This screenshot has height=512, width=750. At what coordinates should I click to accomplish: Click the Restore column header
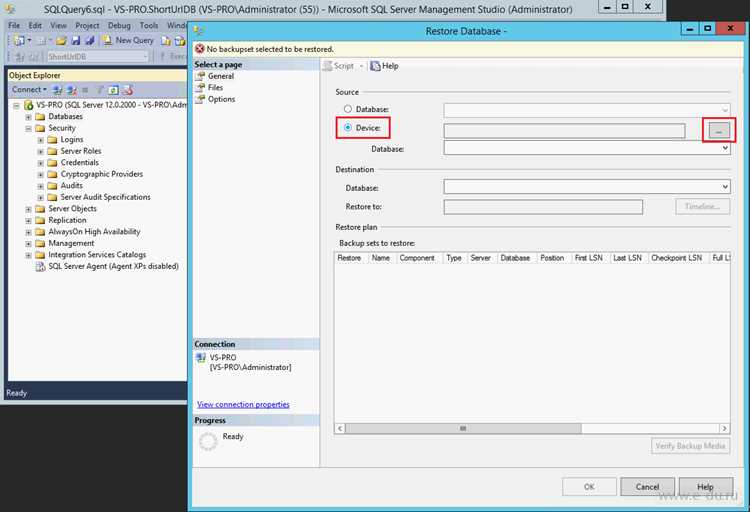(350, 258)
